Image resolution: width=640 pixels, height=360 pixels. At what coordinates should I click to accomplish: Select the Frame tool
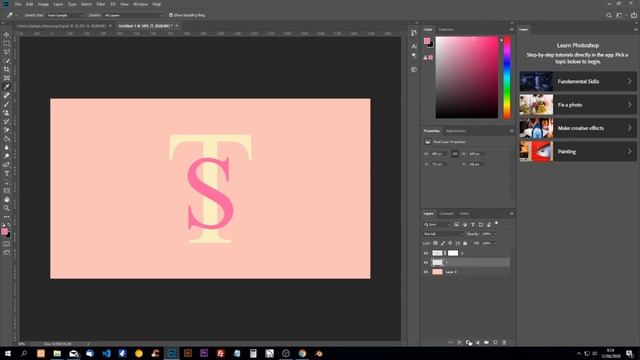pyautogui.click(x=7, y=78)
